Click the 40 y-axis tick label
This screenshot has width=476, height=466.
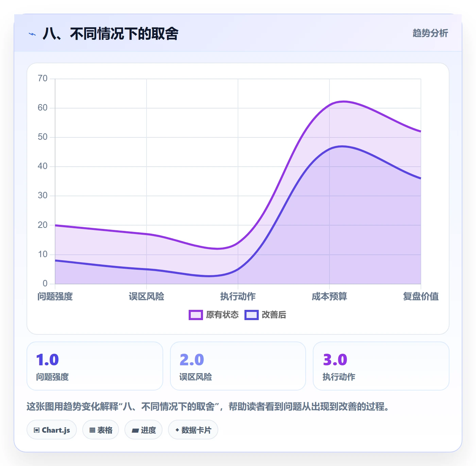click(x=42, y=166)
